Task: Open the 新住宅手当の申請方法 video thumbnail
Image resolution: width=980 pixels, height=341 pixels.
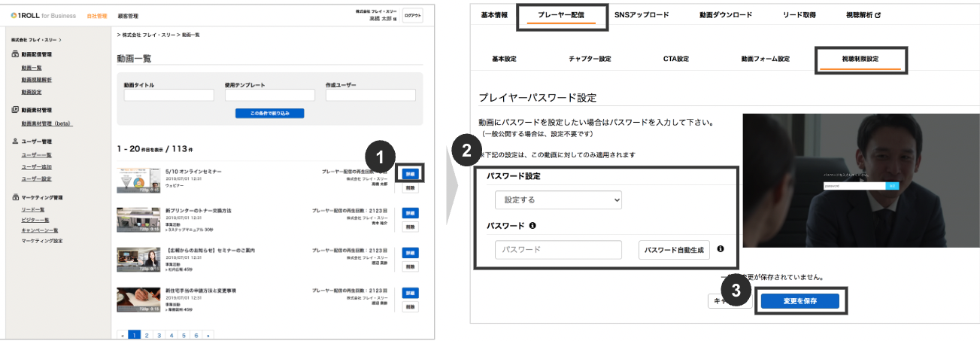Action: 138,300
